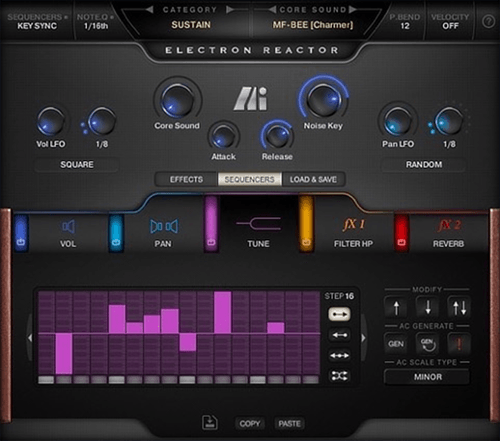Click the Attack knob
The image size is (500, 441).
[224, 137]
